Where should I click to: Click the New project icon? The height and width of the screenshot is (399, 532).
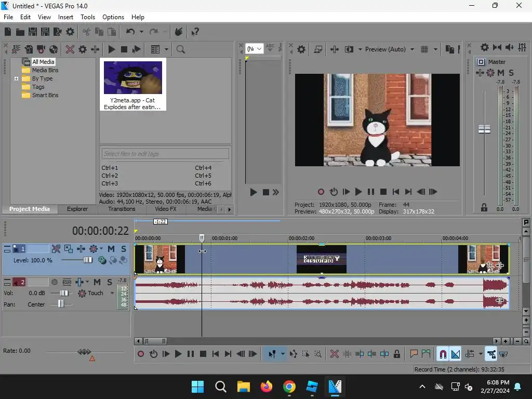[8, 32]
